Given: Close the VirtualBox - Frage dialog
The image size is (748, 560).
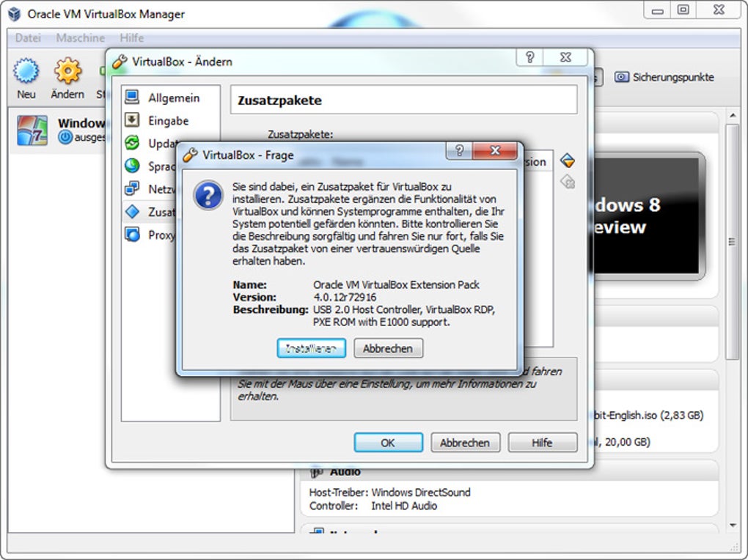Looking at the screenshot, I should click(495, 151).
